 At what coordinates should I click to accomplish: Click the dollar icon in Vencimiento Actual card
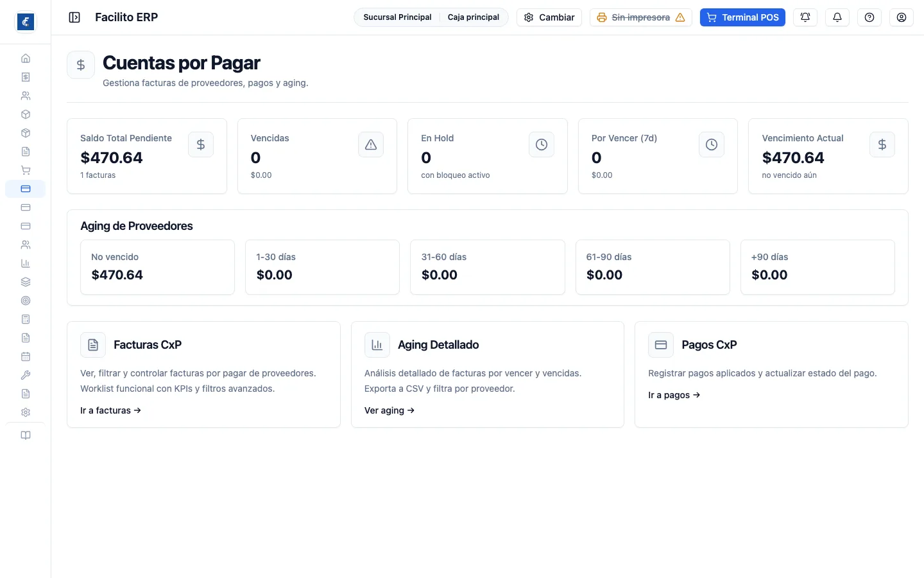point(882,144)
